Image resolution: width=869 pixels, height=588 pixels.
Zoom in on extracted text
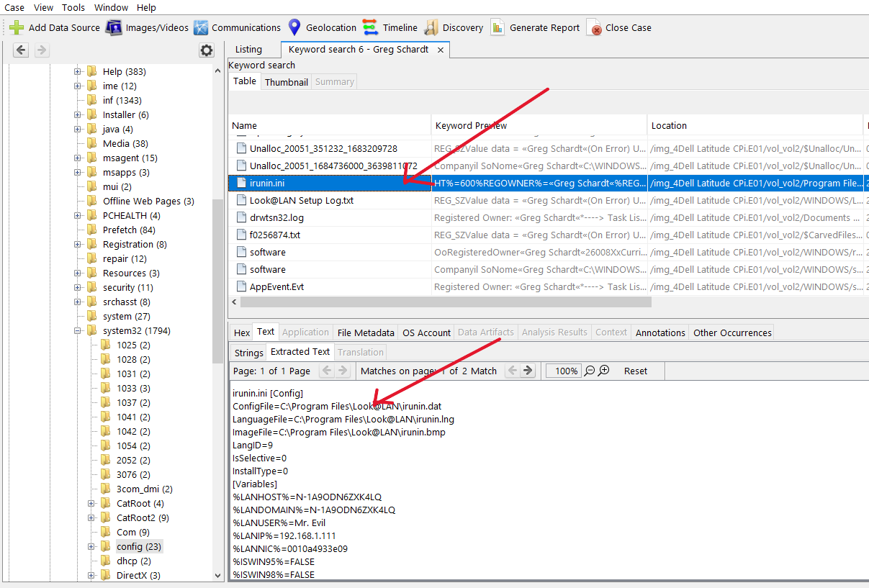coord(604,371)
